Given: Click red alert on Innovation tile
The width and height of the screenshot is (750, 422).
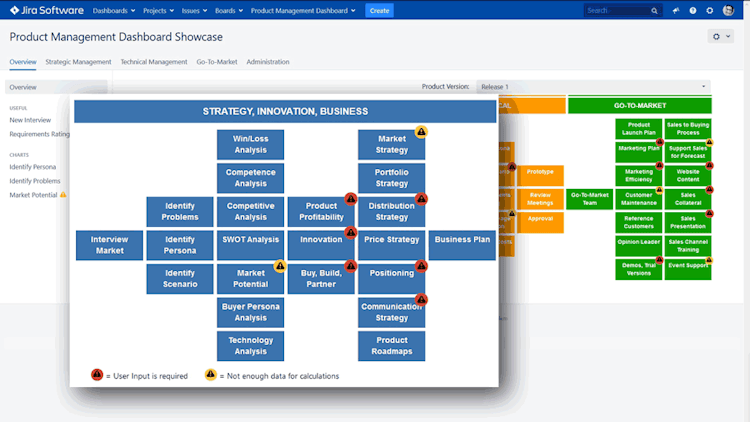Looking at the screenshot, I should click(x=351, y=232).
